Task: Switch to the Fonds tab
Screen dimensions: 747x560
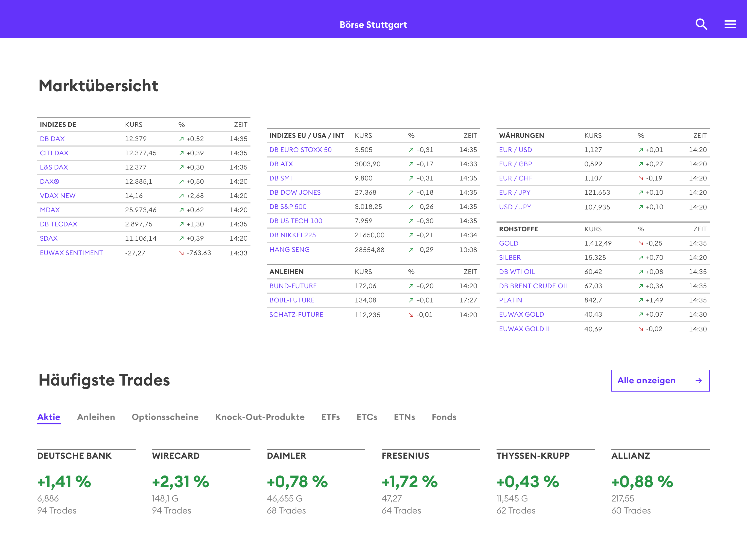Action: [x=444, y=417]
